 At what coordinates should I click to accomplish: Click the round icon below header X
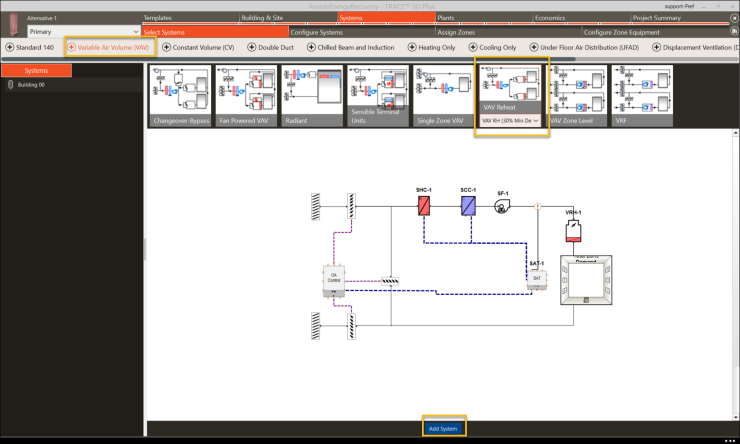pos(734,31)
